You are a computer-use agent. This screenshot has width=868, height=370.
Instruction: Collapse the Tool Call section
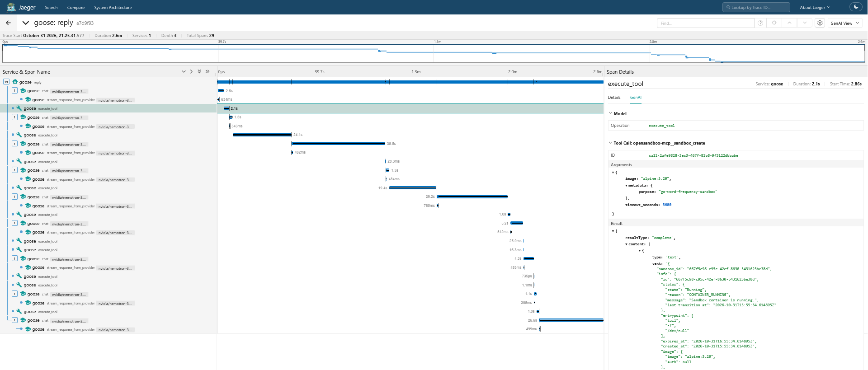point(610,143)
